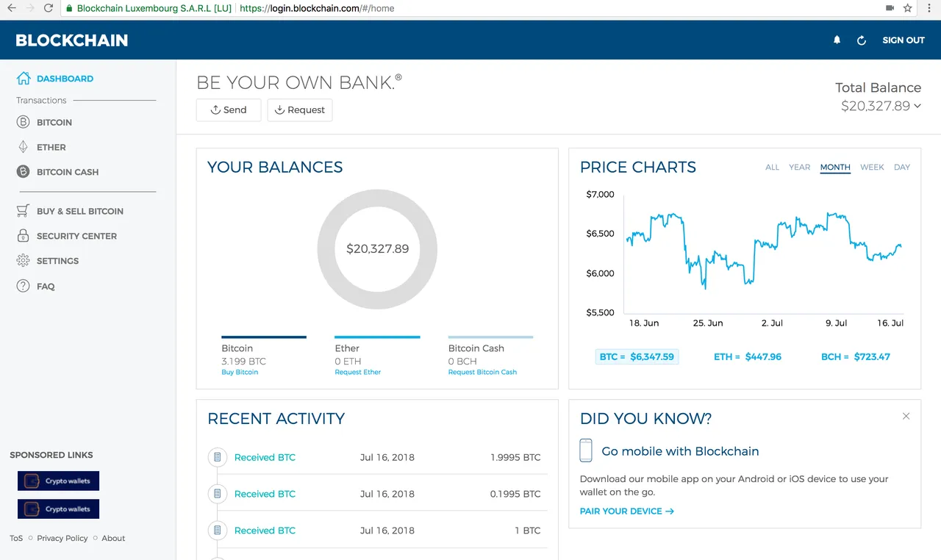Open Bitcoin Cash transactions in sidebar
The height and width of the screenshot is (560, 941).
tap(68, 172)
